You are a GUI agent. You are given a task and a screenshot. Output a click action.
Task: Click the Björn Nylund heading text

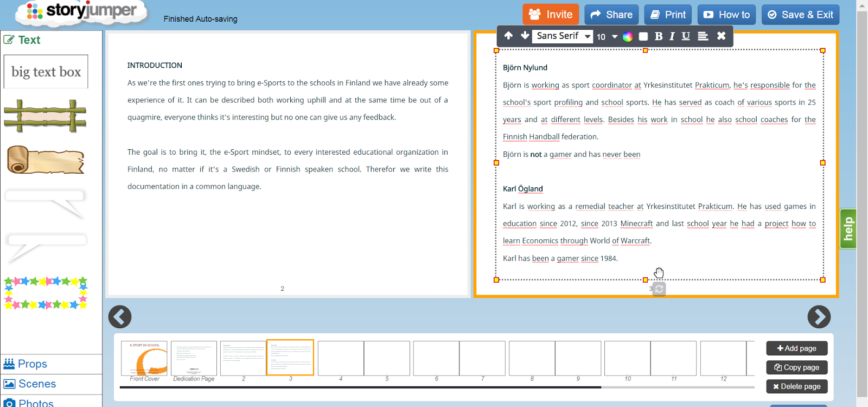coord(525,67)
